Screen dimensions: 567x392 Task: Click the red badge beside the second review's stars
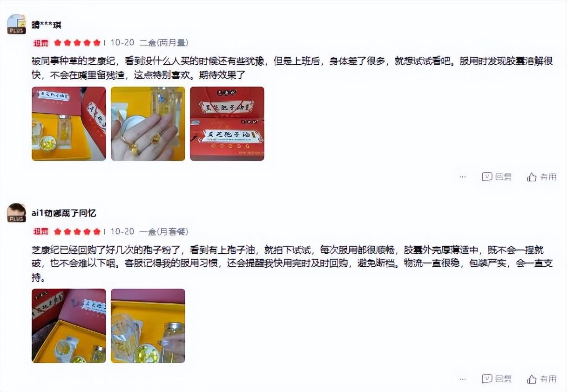[40, 231]
